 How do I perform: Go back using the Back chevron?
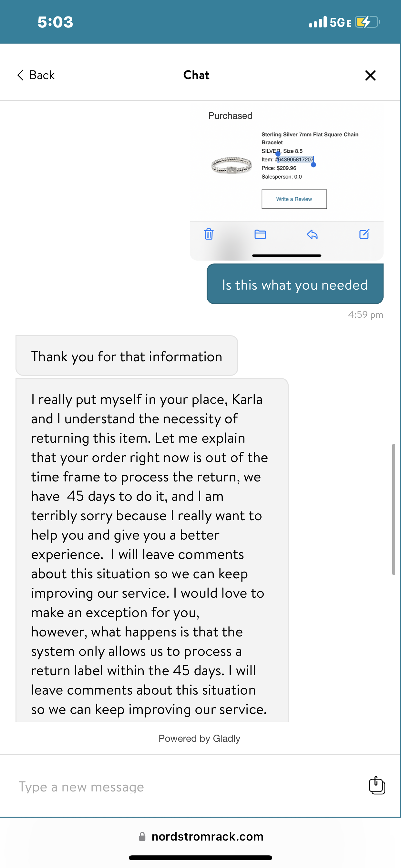[36, 75]
